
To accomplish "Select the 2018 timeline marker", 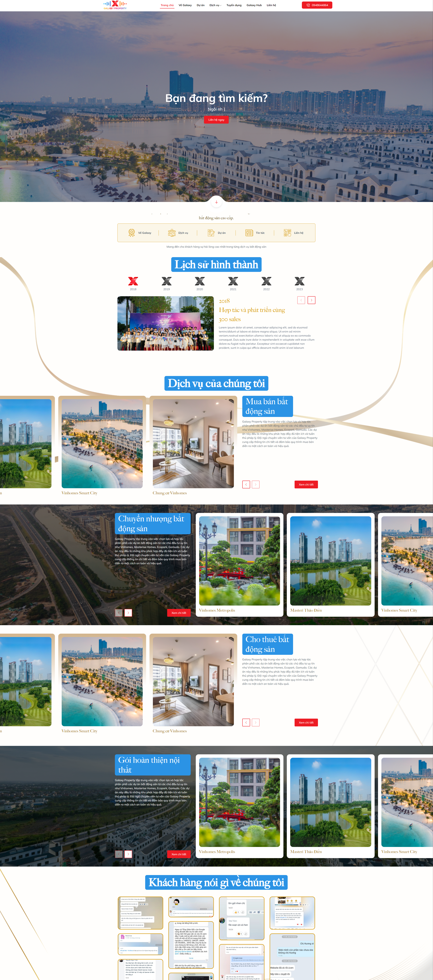I will coord(133,283).
